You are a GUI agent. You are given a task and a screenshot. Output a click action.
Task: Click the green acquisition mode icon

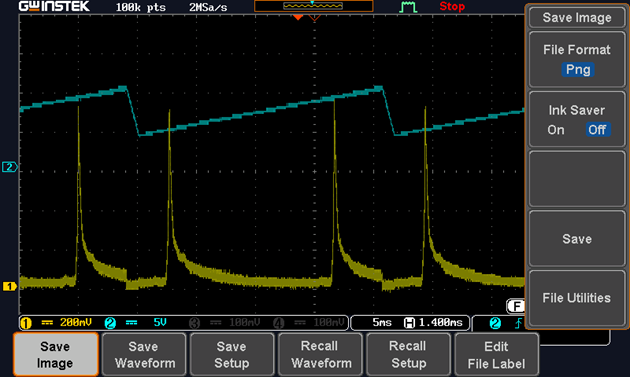click(408, 7)
